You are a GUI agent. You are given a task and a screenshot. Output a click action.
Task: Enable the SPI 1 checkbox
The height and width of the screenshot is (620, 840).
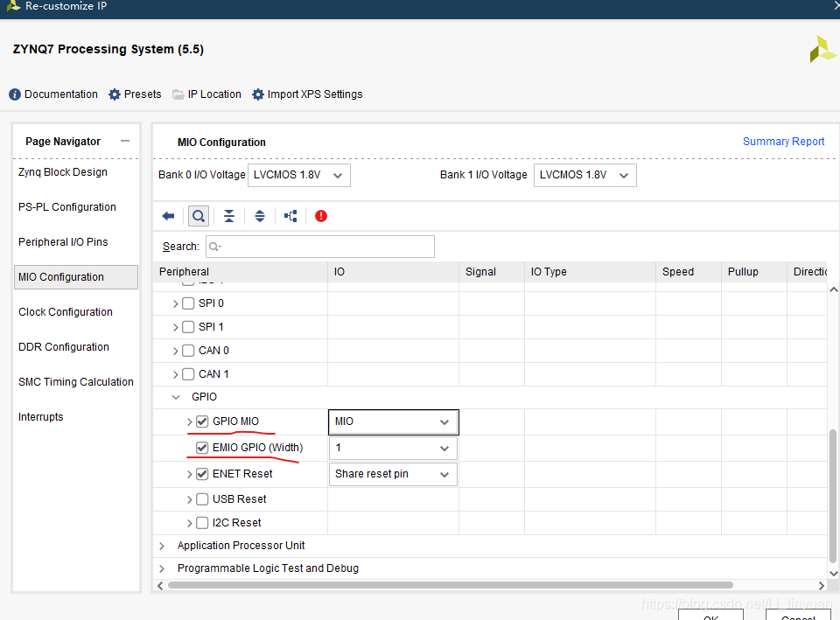[188, 327]
